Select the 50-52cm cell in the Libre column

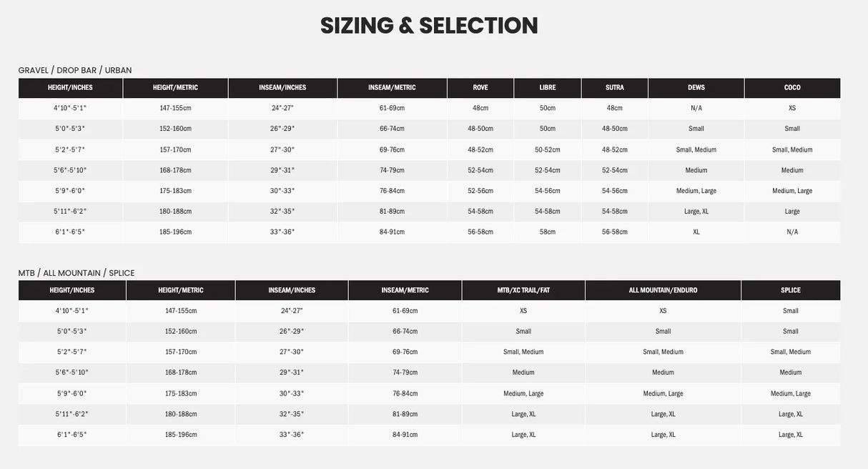point(548,149)
